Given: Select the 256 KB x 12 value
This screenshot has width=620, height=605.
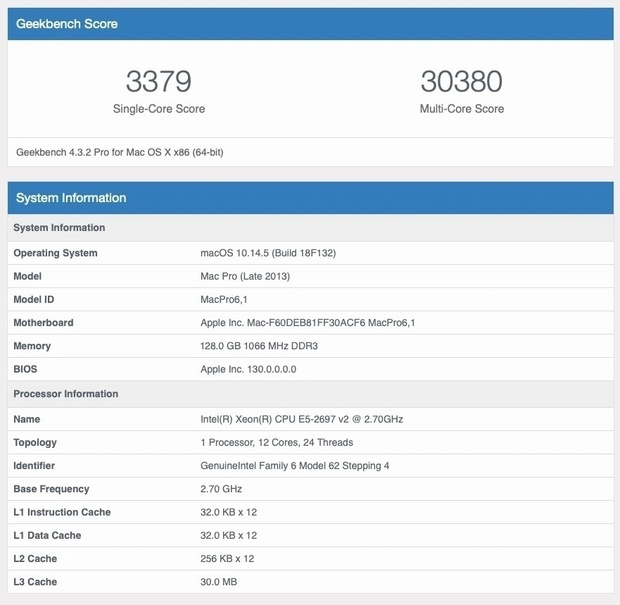Looking at the screenshot, I should [227, 559].
